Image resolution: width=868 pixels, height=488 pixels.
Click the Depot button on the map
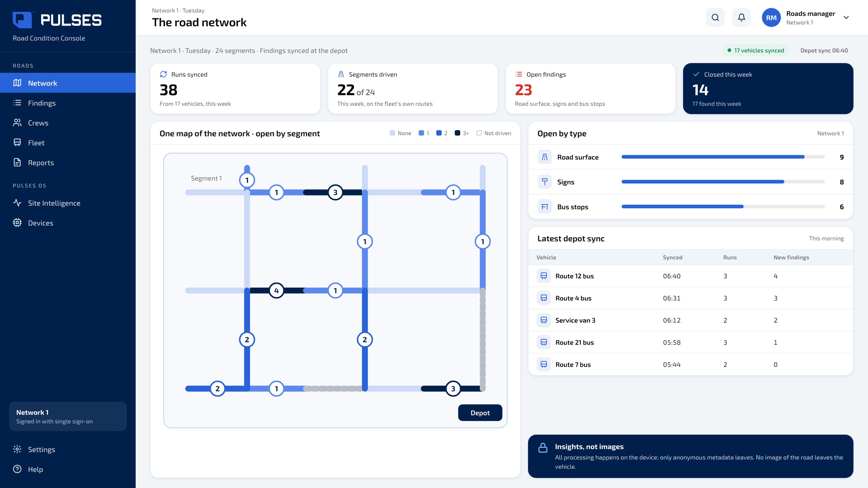[x=480, y=412]
